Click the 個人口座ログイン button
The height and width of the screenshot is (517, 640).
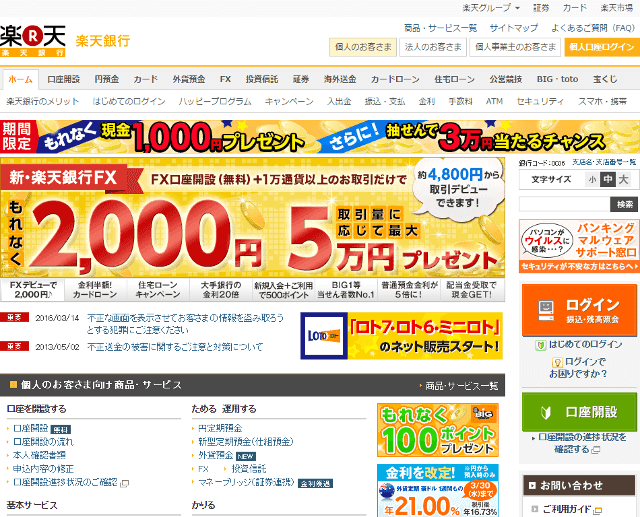(x=602, y=47)
